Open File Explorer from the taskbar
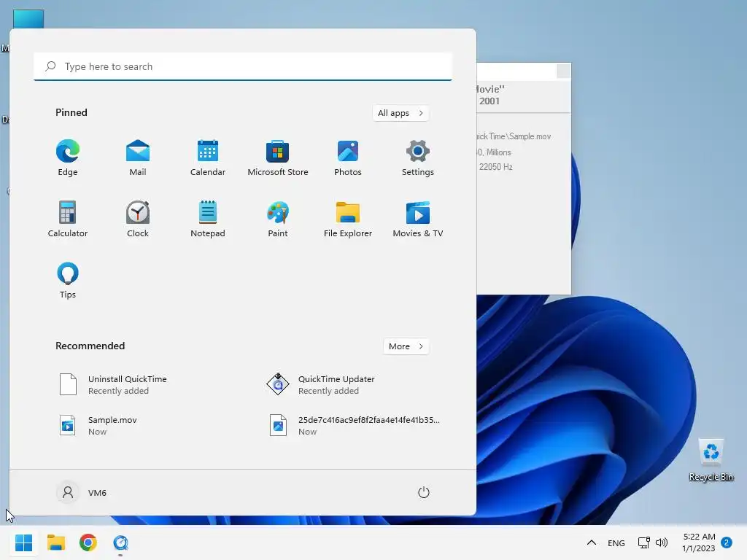Viewport: 747px width, 560px height. tap(55, 542)
